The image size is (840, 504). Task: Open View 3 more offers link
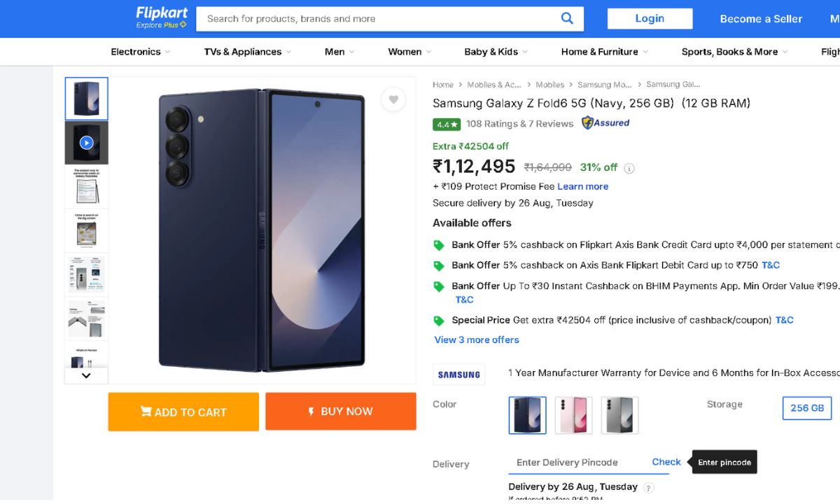point(477,339)
